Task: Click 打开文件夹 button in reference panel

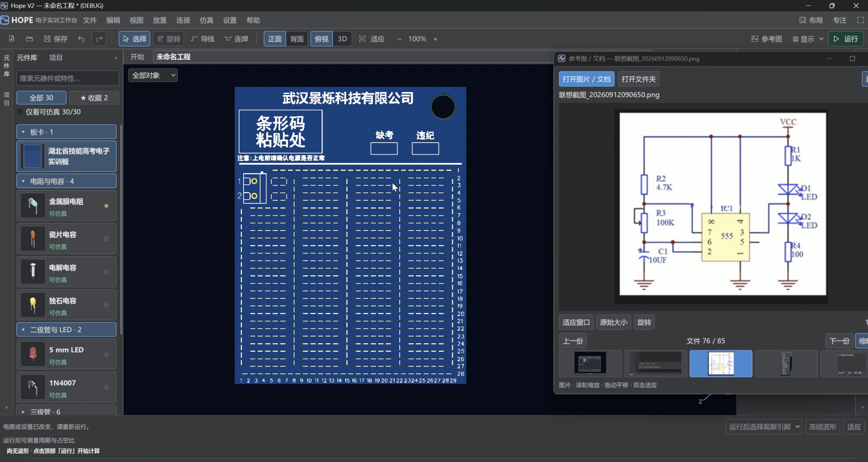Action: click(639, 79)
